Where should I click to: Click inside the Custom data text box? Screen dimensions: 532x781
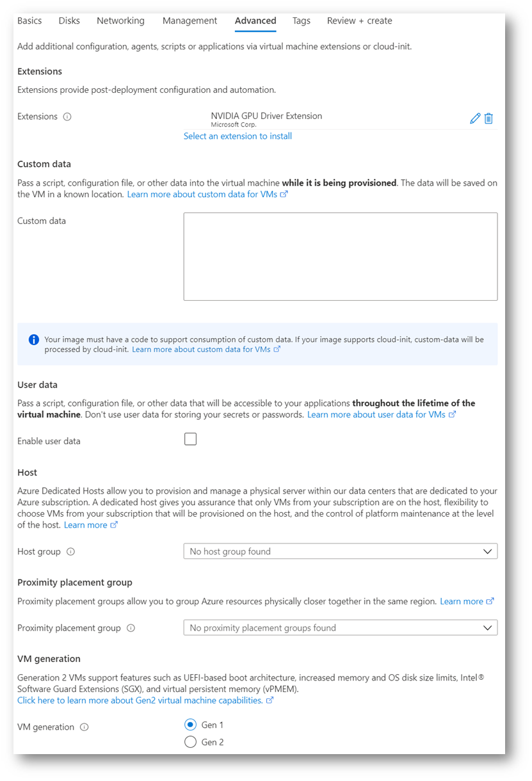click(x=340, y=256)
